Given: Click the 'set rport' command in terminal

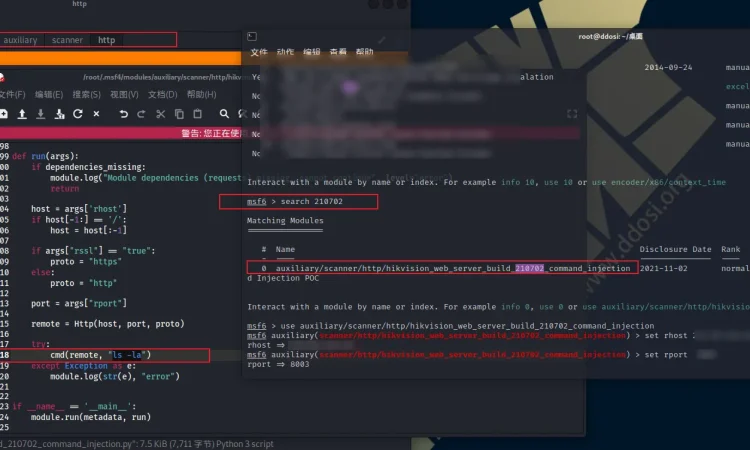Looking at the screenshot, I should pyautogui.click(x=666, y=355).
